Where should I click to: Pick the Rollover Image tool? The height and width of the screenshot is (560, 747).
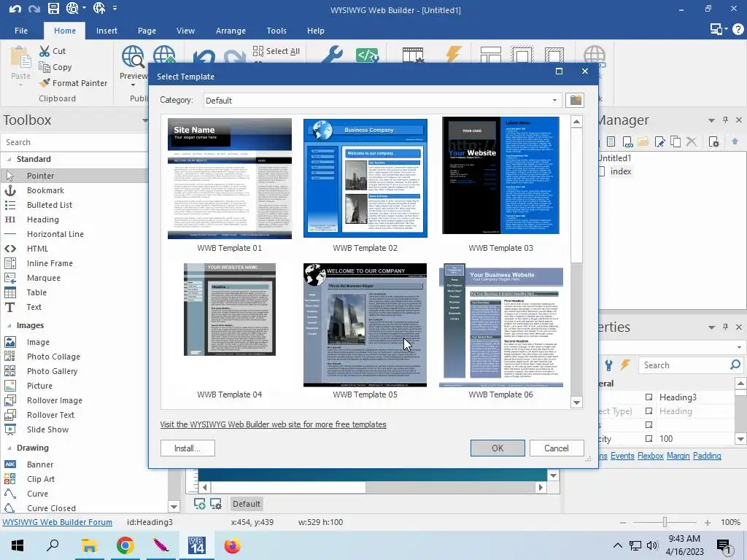pos(54,400)
